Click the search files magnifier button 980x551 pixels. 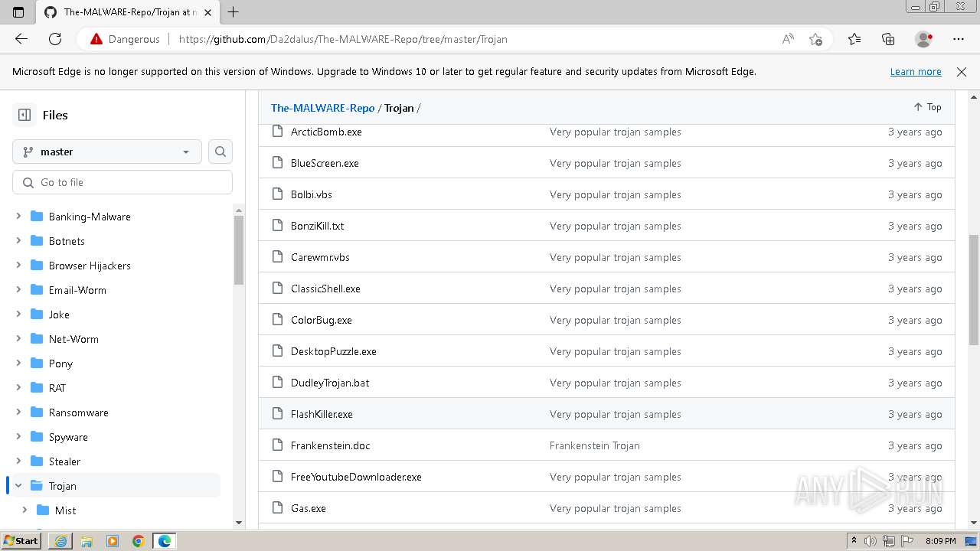click(x=220, y=152)
